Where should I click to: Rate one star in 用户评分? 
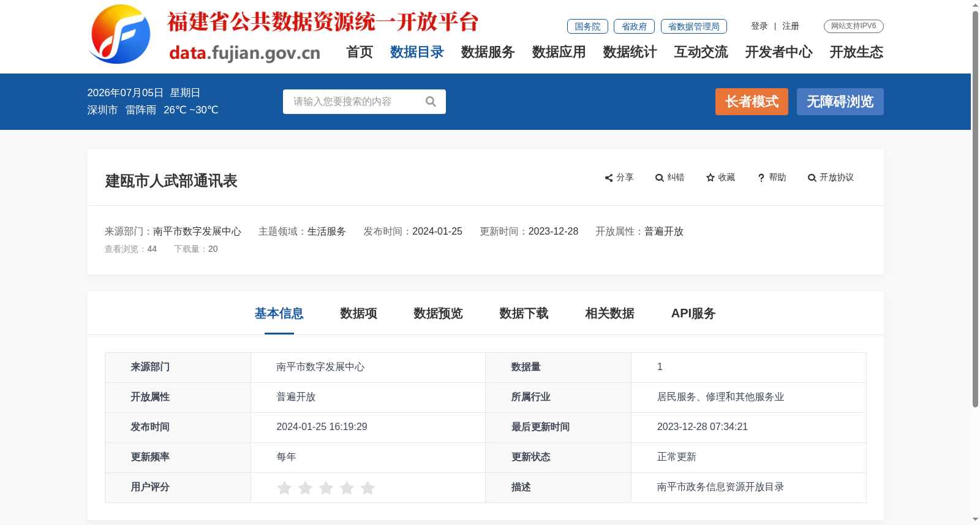coord(284,488)
